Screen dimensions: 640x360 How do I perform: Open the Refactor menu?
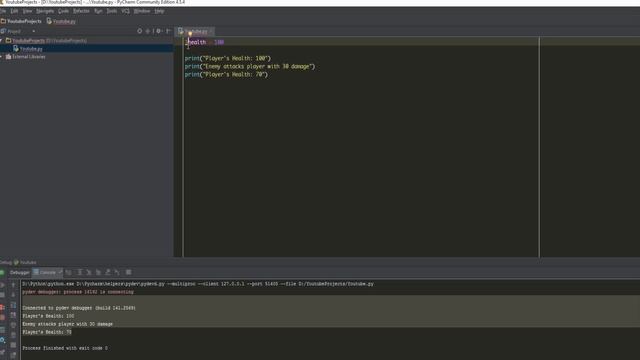(81, 11)
